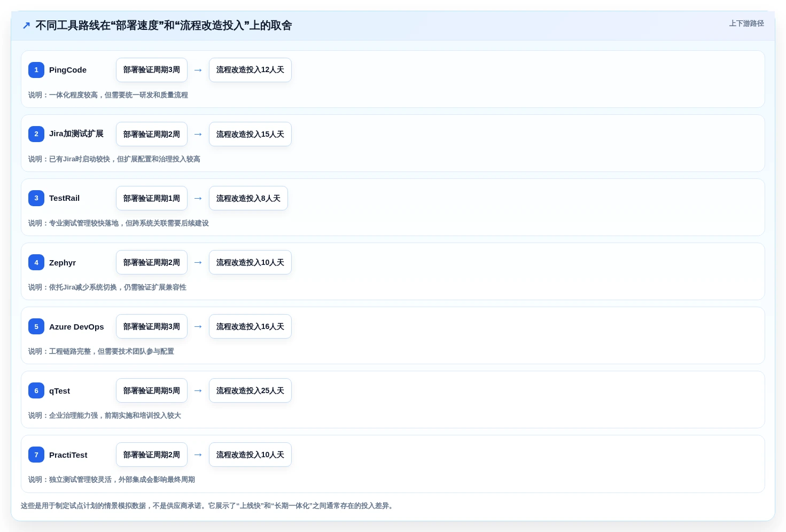Select PractiTest's 部署验证周期2周 chip

[x=152, y=455]
